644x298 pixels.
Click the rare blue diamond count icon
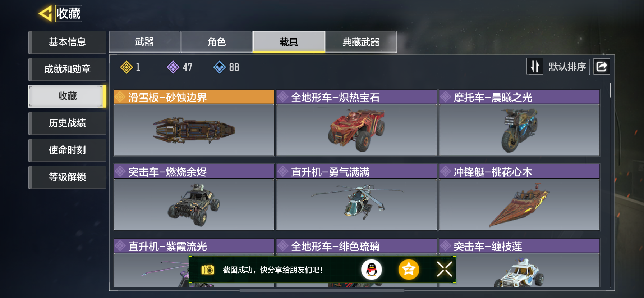pos(220,67)
